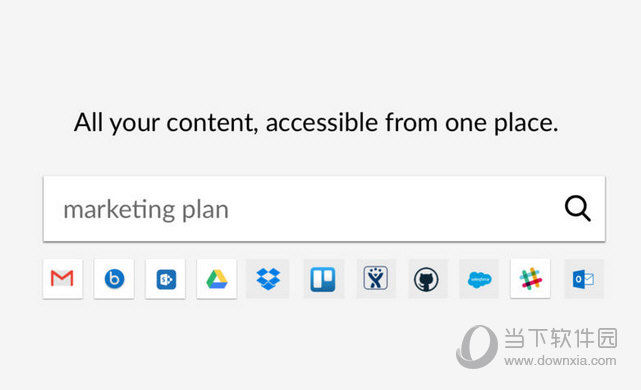Enable the Outlook mail source
Image resolution: width=641 pixels, height=390 pixels.
[x=584, y=279]
